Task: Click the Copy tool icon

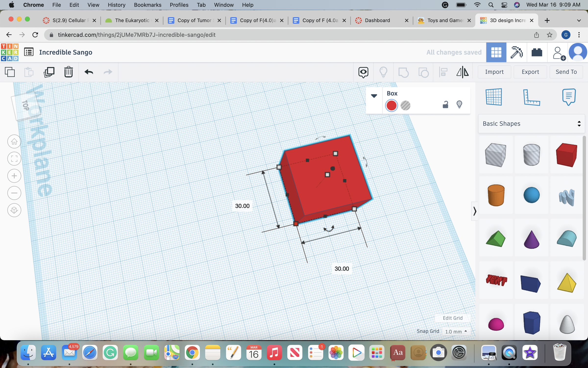Action: point(10,72)
